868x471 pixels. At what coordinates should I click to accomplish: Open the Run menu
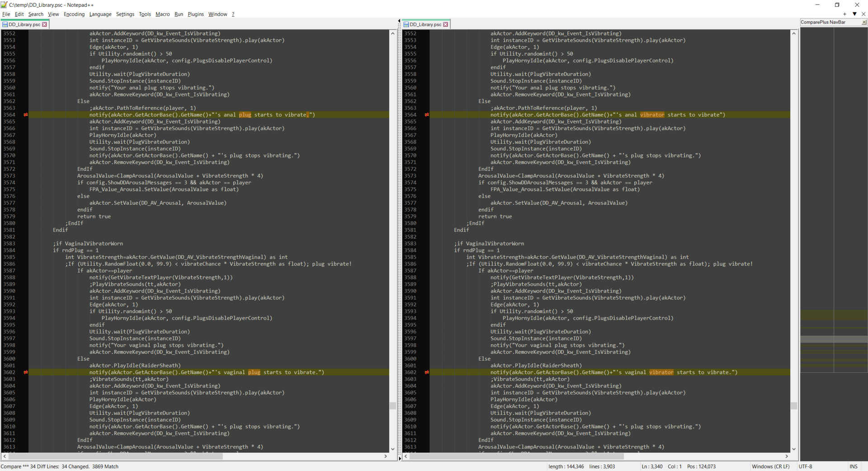tap(179, 14)
